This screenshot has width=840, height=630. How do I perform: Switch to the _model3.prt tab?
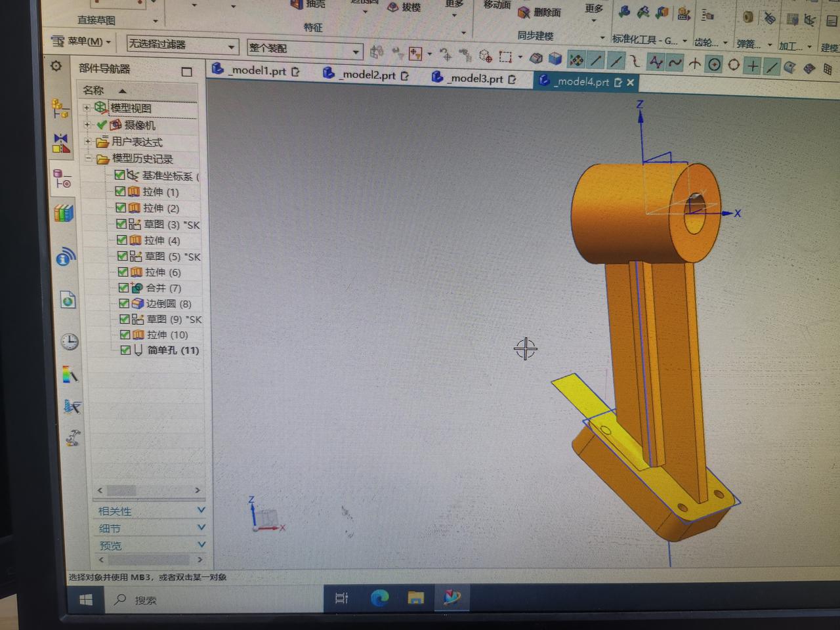point(474,79)
